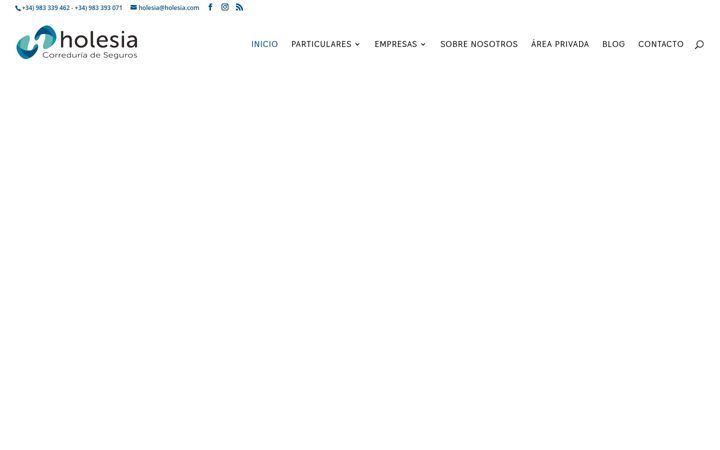Expand the EMPRESAS dropdown menu
The image size is (720, 450).
[x=400, y=45]
